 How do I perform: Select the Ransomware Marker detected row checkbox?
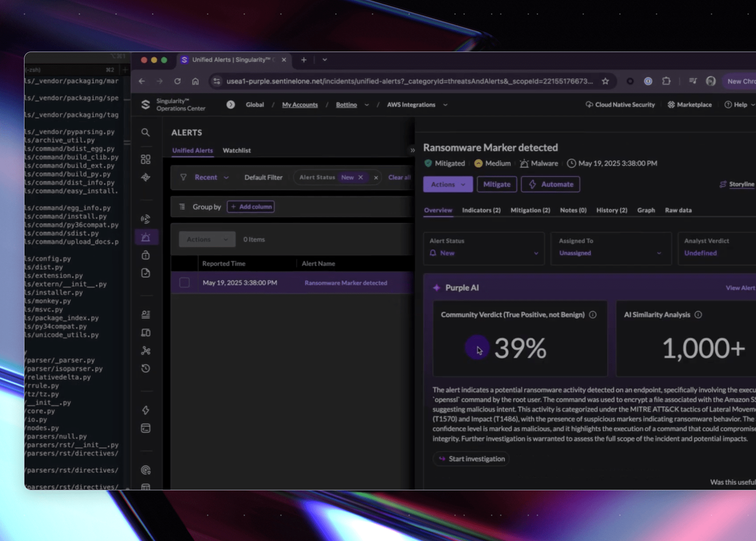[x=185, y=283]
